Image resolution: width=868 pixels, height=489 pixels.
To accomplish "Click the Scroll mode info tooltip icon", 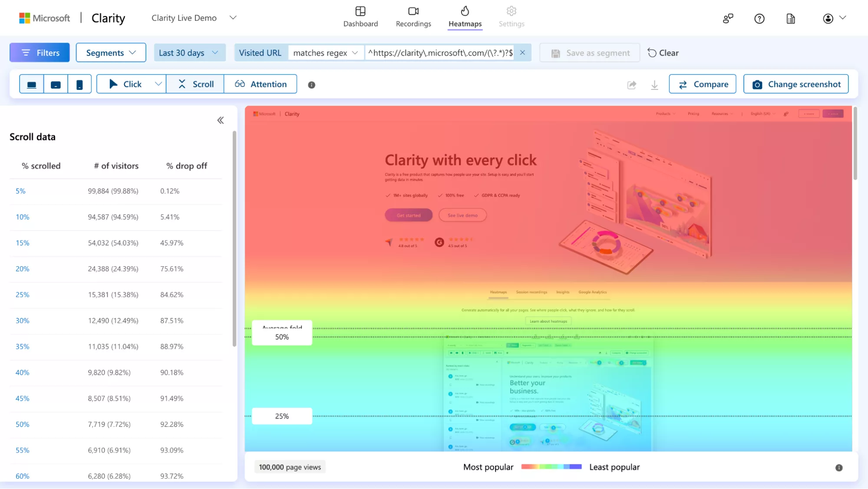I will pyautogui.click(x=311, y=85).
